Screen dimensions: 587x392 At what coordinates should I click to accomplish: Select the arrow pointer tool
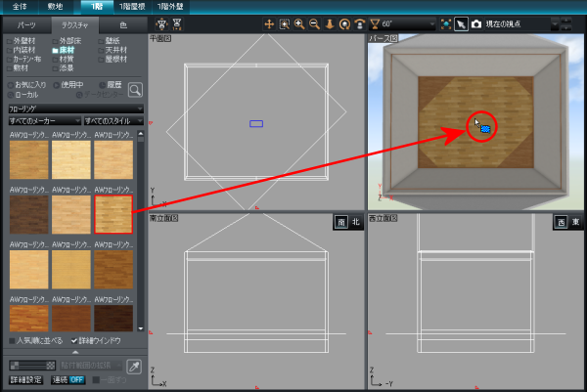click(x=461, y=22)
